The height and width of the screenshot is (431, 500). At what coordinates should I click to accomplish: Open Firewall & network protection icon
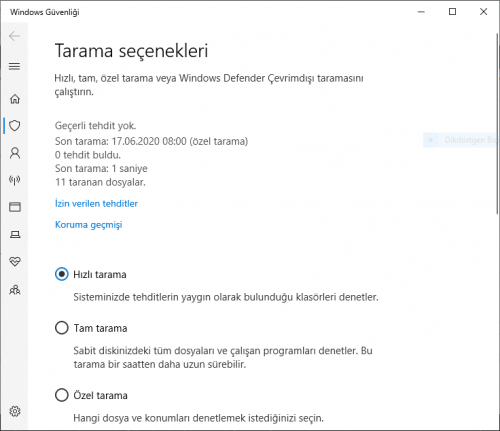click(15, 180)
